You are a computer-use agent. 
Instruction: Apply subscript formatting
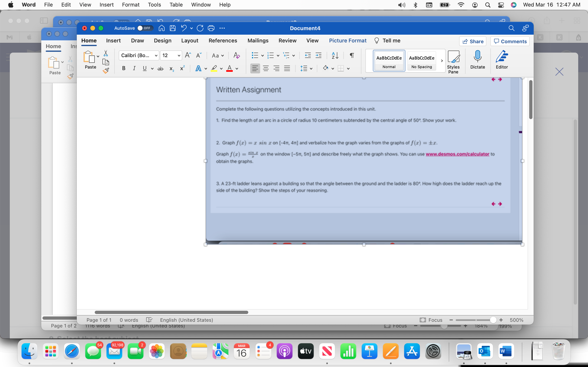click(171, 69)
